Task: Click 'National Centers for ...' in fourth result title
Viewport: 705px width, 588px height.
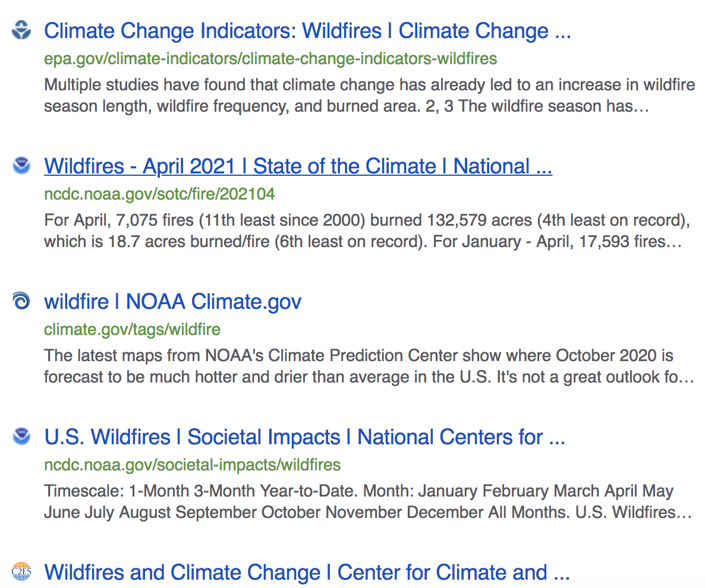Action: point(461,437)
